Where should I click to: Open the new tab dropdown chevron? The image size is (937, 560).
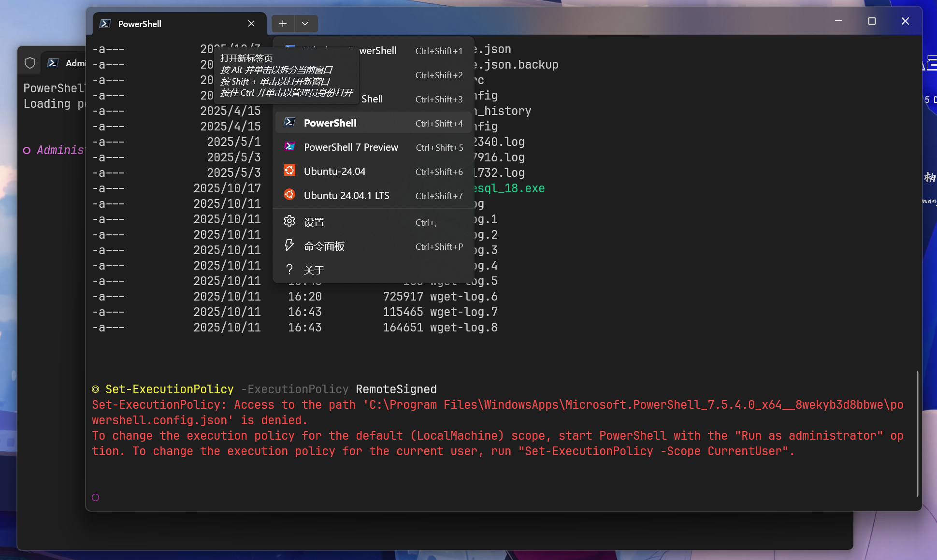tap(305, 23)
